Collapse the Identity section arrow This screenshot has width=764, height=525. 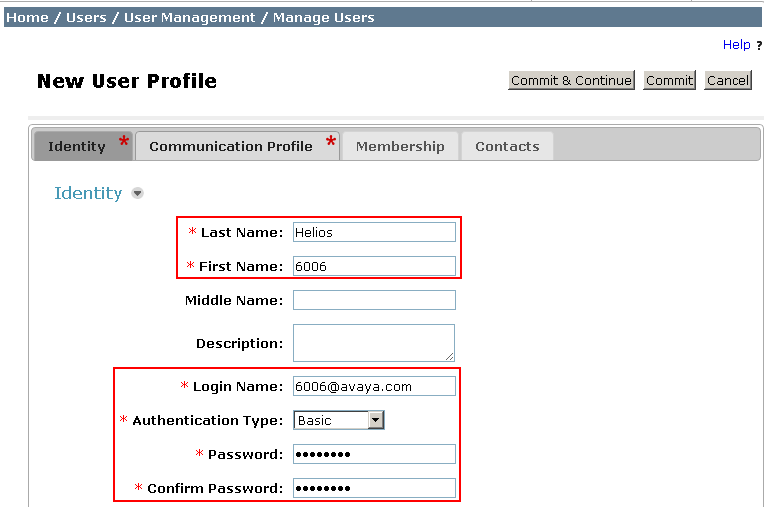(137, 193)
